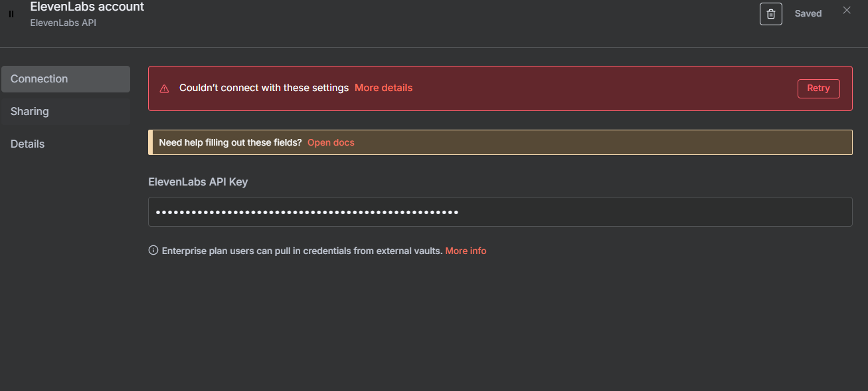Click the info circle beside Enterprise plan note
This screenshot has height=391, width=868.
[x=153, y=251]
